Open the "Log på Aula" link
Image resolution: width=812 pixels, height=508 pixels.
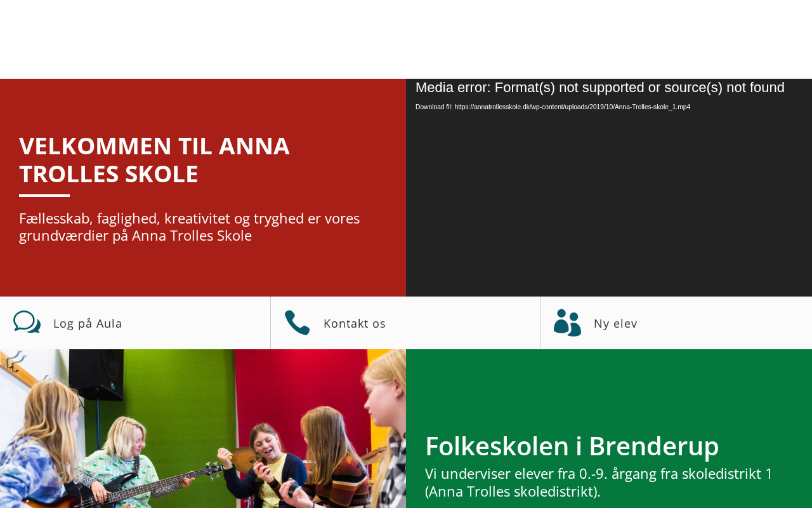88,323
